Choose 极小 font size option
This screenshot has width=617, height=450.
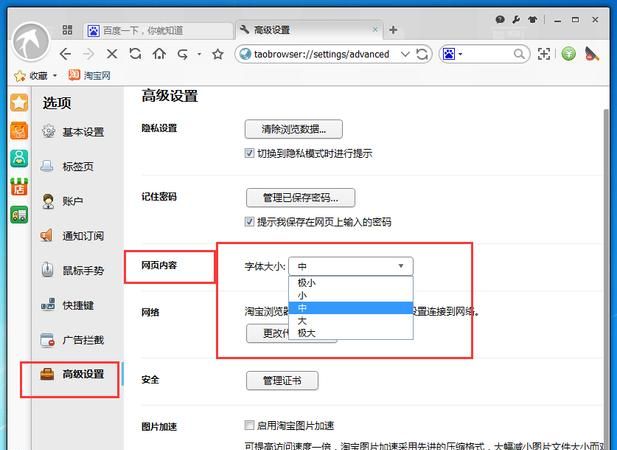351,282
